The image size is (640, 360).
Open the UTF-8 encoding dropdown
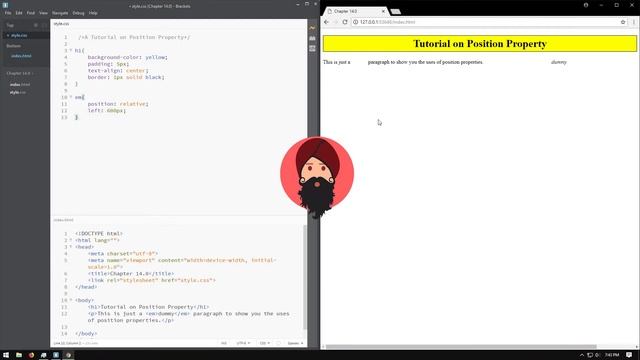[243, 343]
